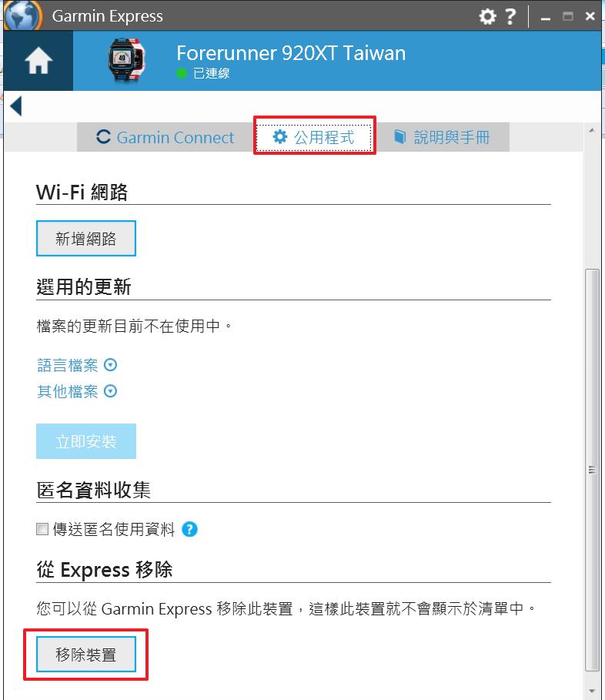Image resolution: width=605 pixels, height=700 pixels.
Task: Click the 新增網路 button
Action: pyautogui.click(x=86, y=239)
